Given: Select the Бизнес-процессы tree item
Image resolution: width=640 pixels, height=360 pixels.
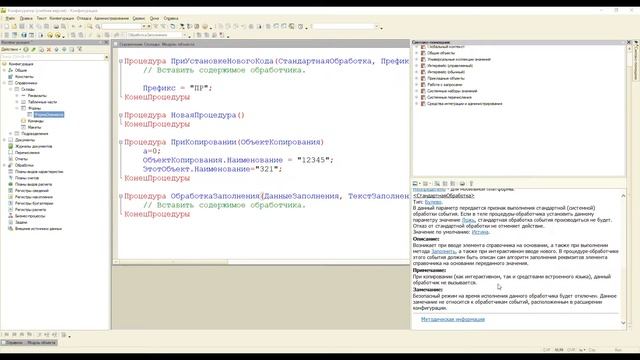Looking at the screenshot, I should pos(30,216).
